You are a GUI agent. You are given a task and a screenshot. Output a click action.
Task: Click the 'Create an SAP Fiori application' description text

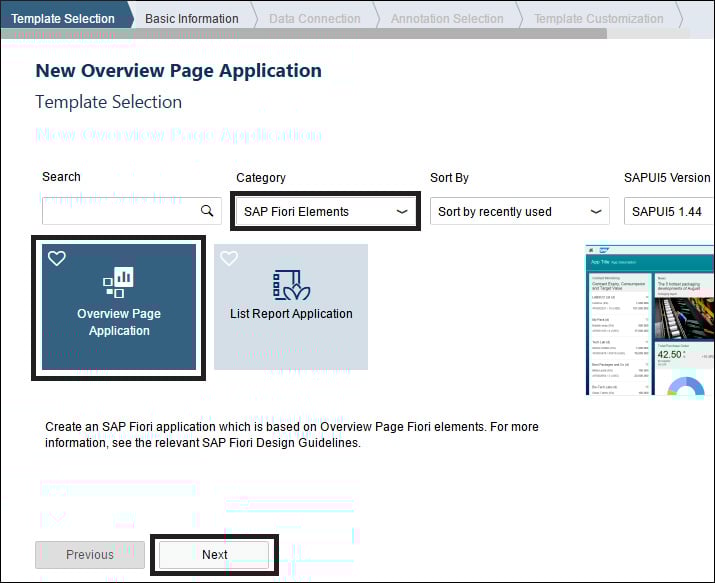pyautogui.click(x=292, y=435)
